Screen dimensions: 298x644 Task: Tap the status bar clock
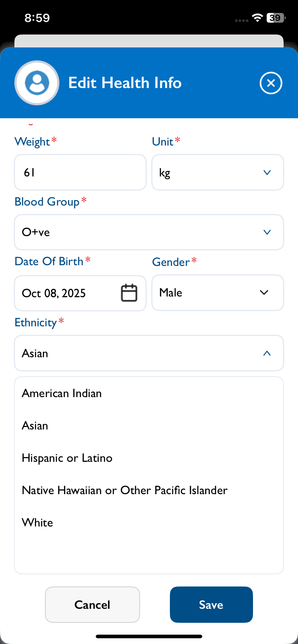(37, 18)
